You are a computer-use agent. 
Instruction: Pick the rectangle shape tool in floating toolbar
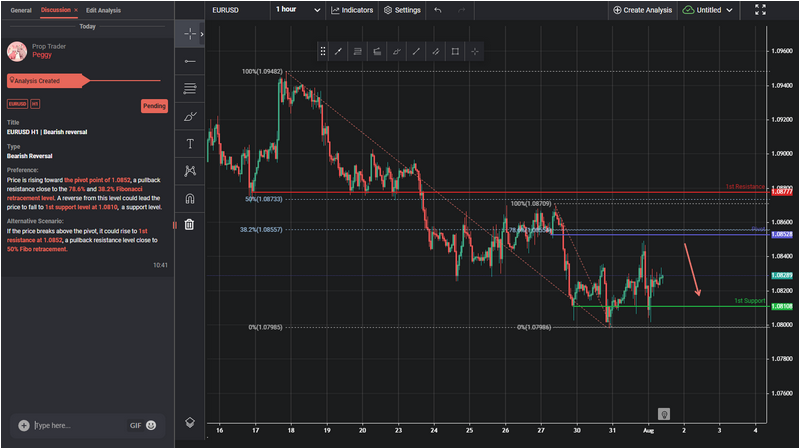(455, 51)
